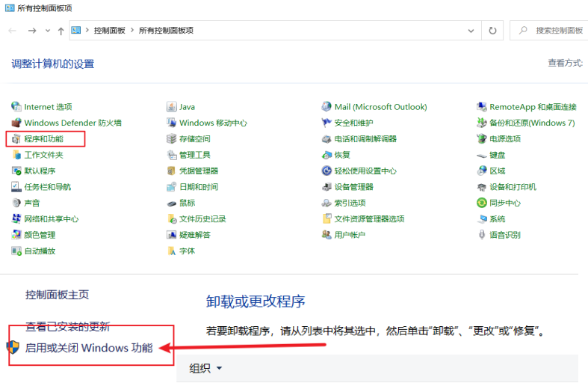Click 调整计算机的设置 heading text
Screen dimensions: 588x386
[52, 64]
